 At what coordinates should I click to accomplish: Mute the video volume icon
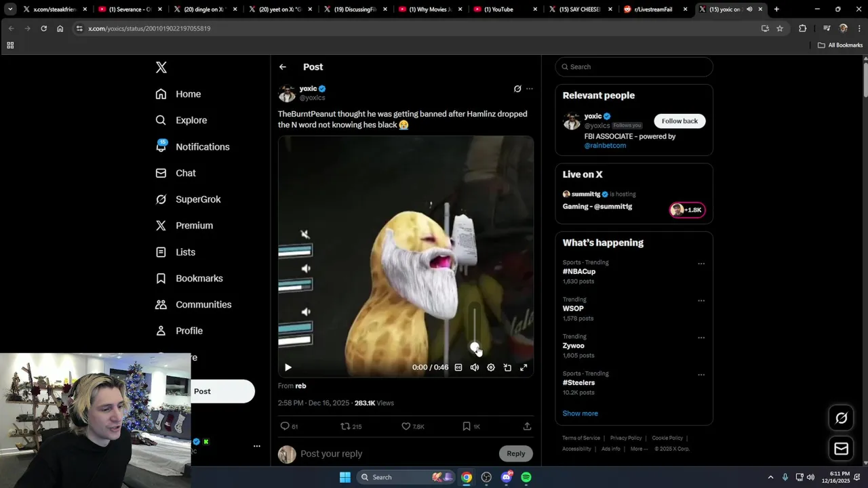point(475,367)
